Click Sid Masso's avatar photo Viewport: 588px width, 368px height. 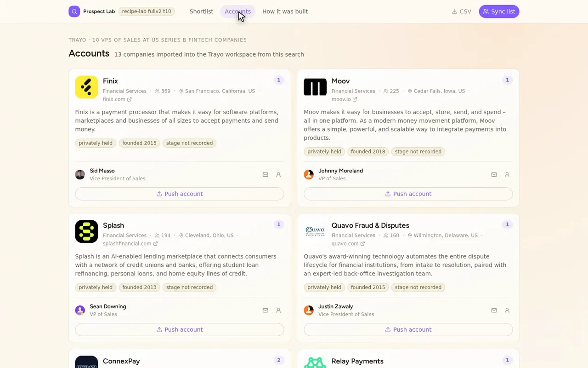coord(80,175)
